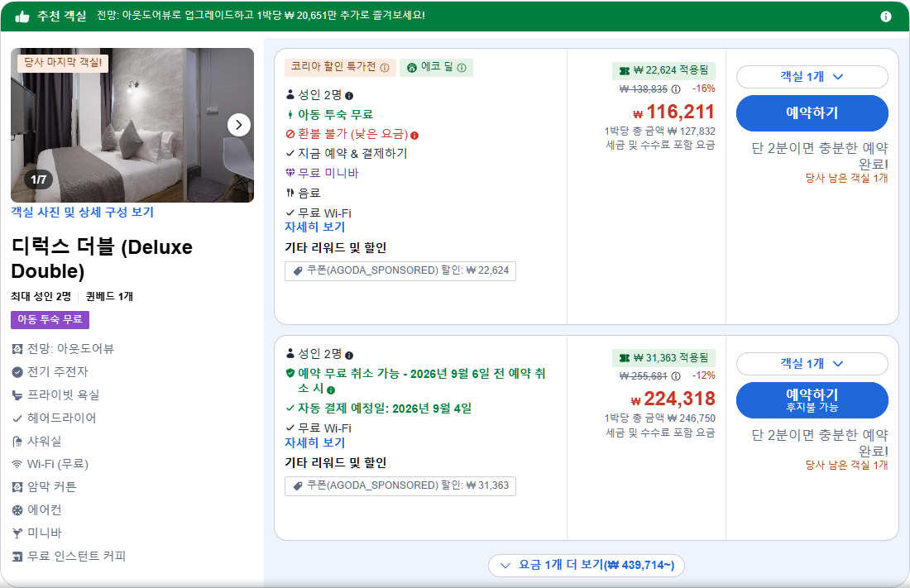The width and height of the screenshot is (910, 588).
Task: Expand 요금 1개 더 보기 (₩439,714~)
Action: [587, 566]
